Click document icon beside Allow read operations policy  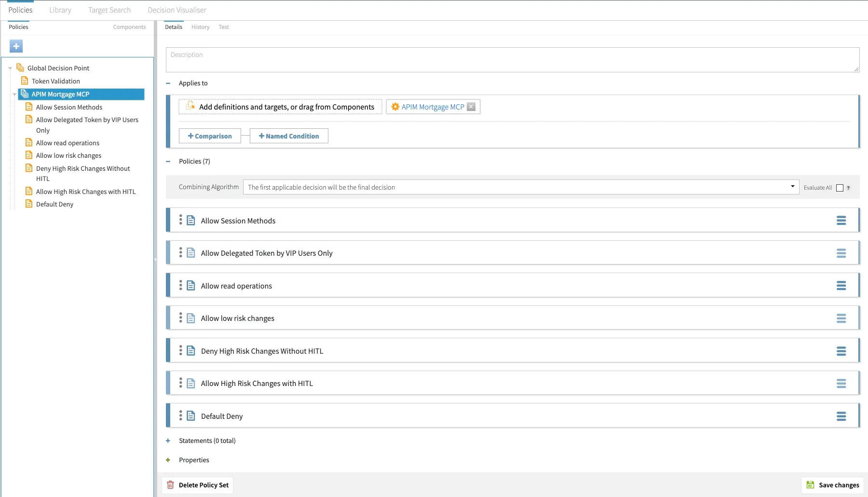tap(191, 286)
